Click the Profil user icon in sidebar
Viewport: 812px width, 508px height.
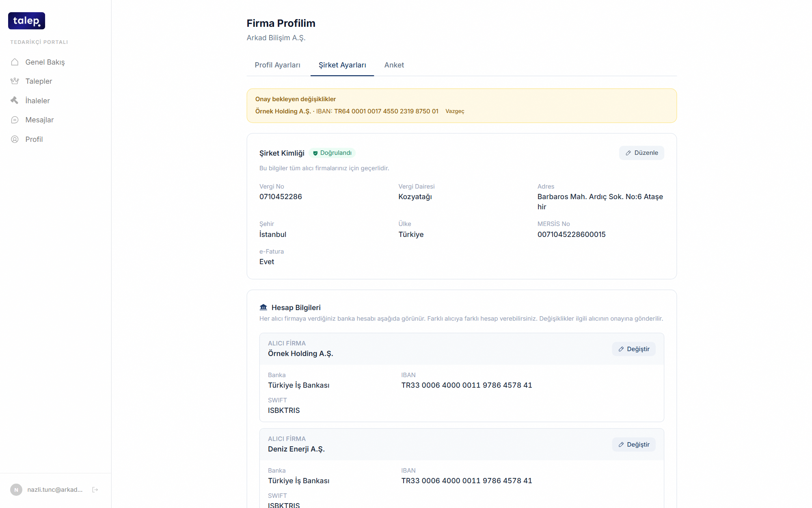coord(15,139)
